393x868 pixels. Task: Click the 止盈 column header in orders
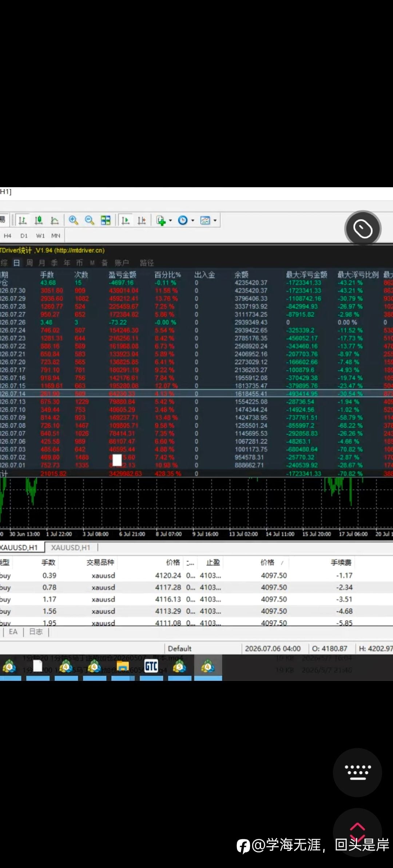(x=213, y=562)
